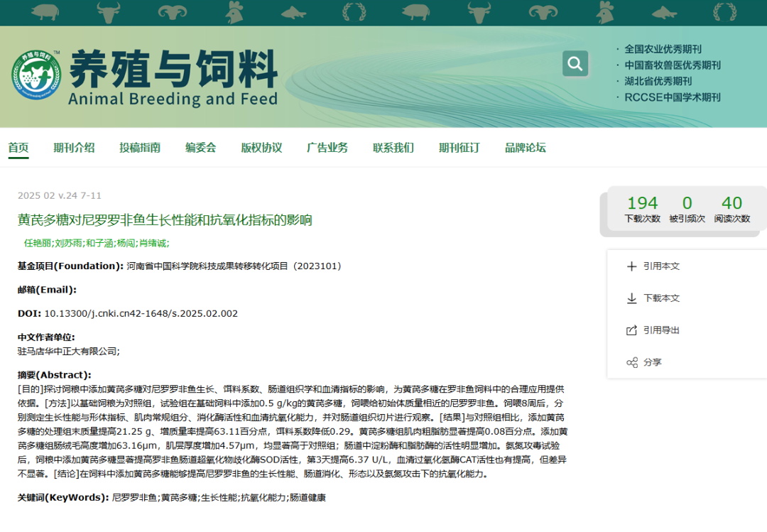Viewport: 767px width, 532px height.
Task: Click author name 肖绪诚
Action: click(x=153, y=243)
